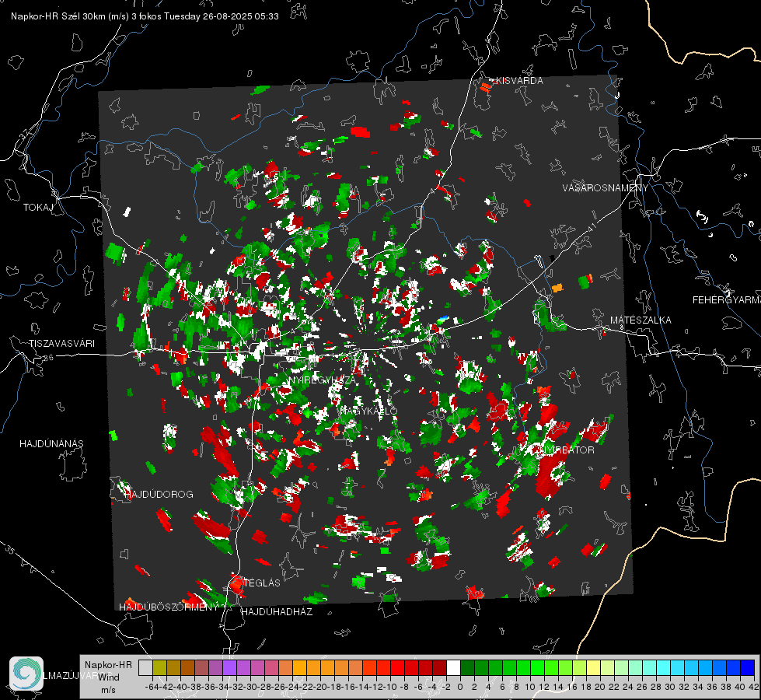Click the orange echo patch west of Mátészalka
The width and height of the screenshot is (761, 700).
(557, 288)
